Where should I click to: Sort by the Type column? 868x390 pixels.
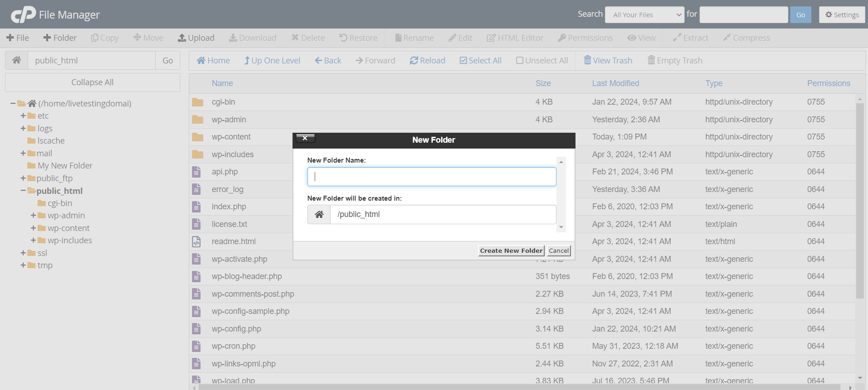point(714,83)
